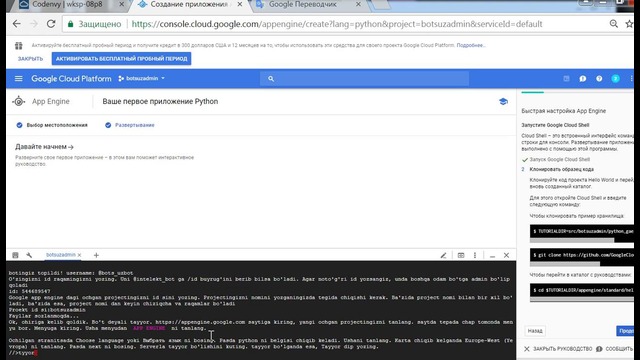
Task: Click the git clone command box
Action: (x=582, y=255)
